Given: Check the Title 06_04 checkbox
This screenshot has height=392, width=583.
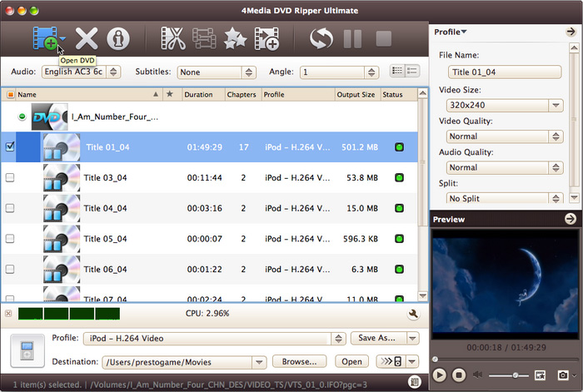Looking at the screenshot, I should pos(10,269).
